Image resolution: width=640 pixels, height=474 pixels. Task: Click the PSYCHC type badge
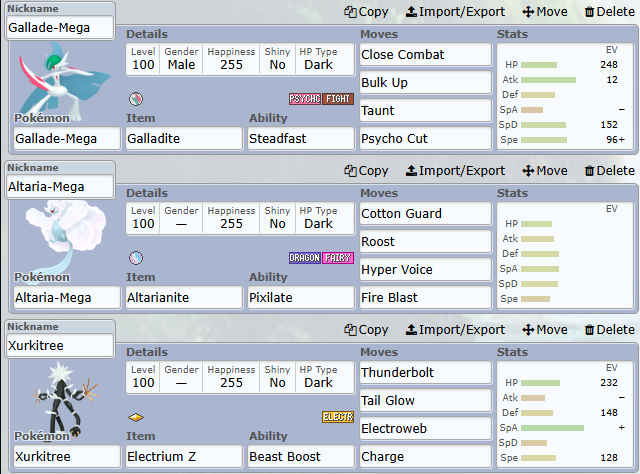[305, 99]
